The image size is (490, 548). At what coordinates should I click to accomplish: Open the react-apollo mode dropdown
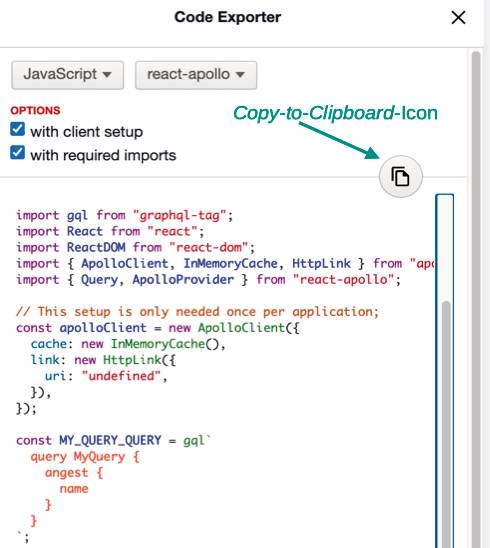(196, 75)
